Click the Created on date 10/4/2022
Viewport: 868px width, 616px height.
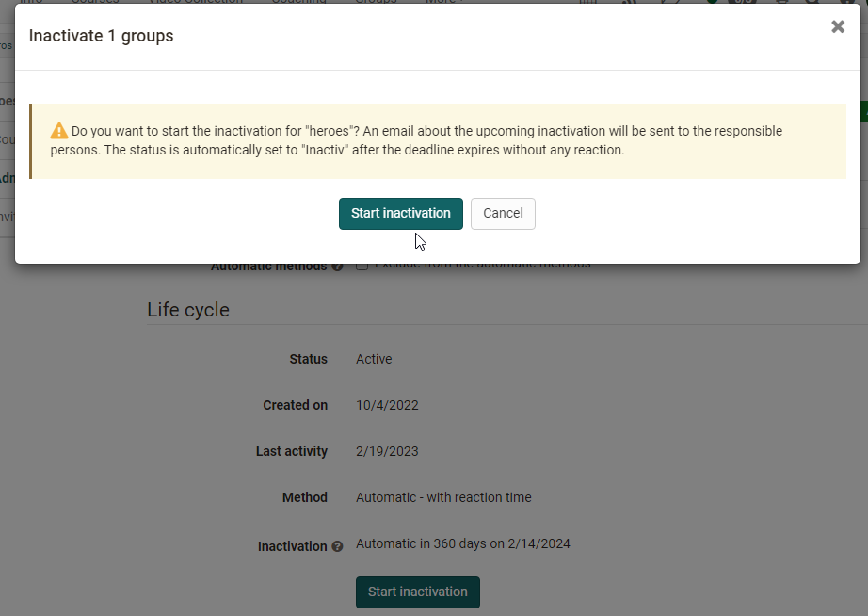[x=387, y=405]
